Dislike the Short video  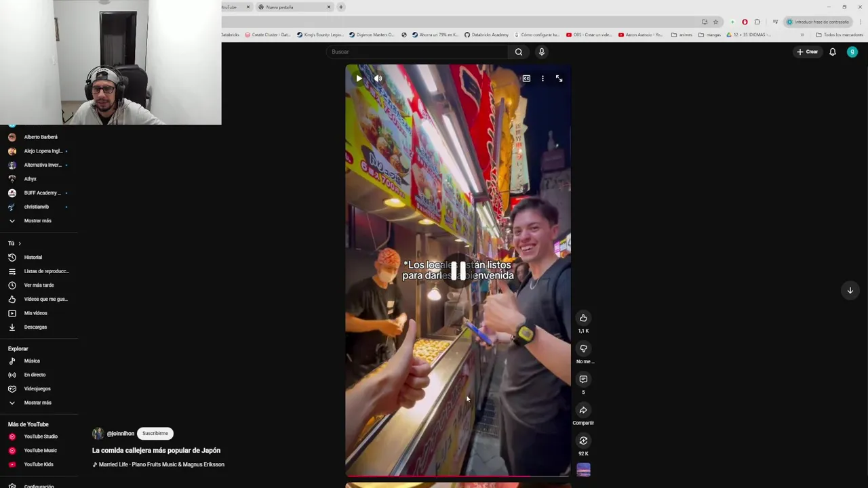[x=583, y=348]
